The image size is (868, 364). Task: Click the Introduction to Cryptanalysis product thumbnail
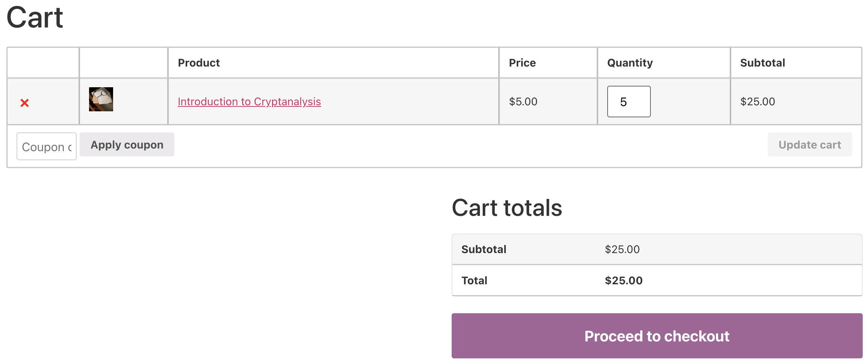[101, 99]
